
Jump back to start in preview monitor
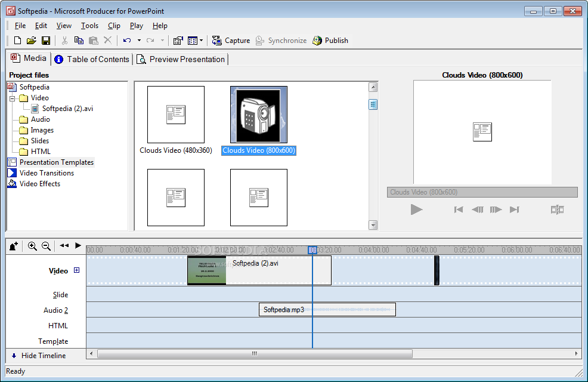tap(458, 210)
